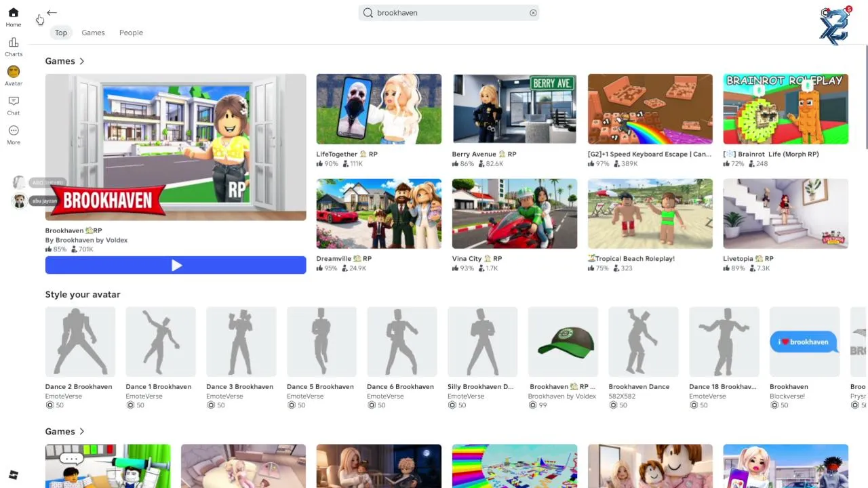Open the LifeTogether RP game thumbnail

click(379, 109)
